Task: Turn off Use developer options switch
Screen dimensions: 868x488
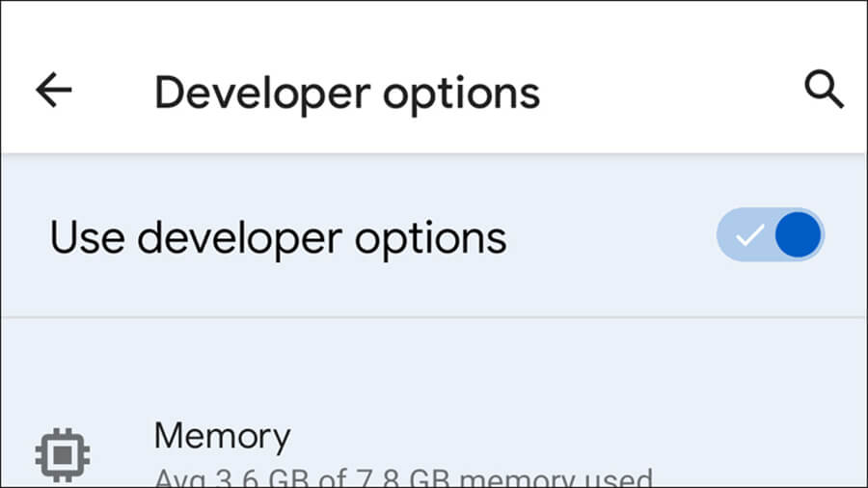Action: tap(770, 235)
